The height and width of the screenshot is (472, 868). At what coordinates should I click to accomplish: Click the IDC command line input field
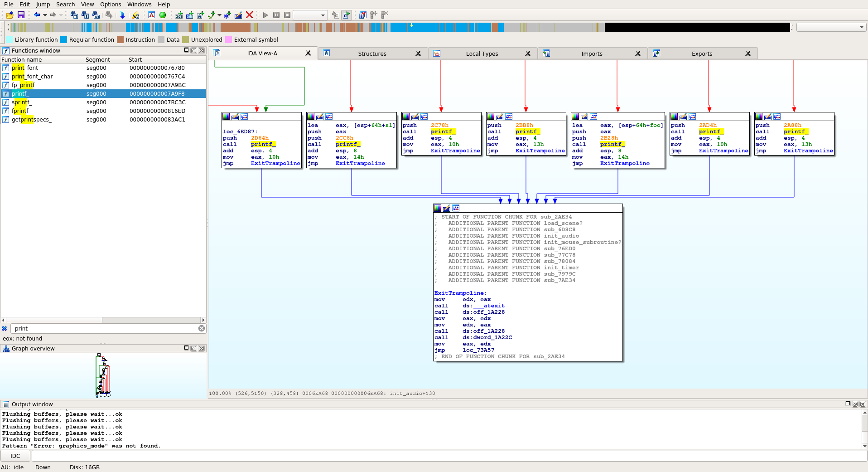click(448, 456)
